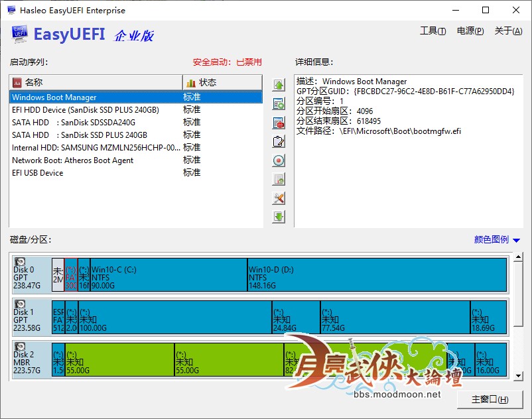Screen dimensions: 532x419
Task: Click the disk list scrollbar up arrow
Action: 518,257
